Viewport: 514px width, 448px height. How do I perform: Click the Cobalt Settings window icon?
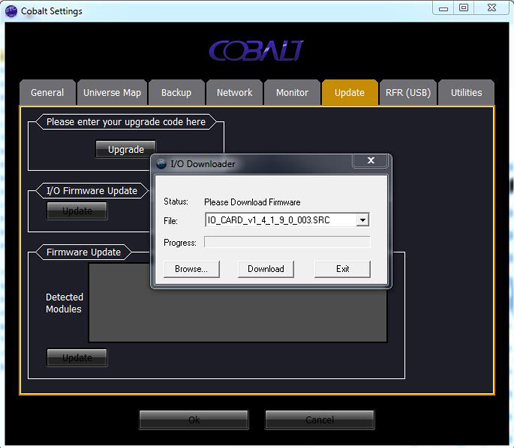coord(11,11)
